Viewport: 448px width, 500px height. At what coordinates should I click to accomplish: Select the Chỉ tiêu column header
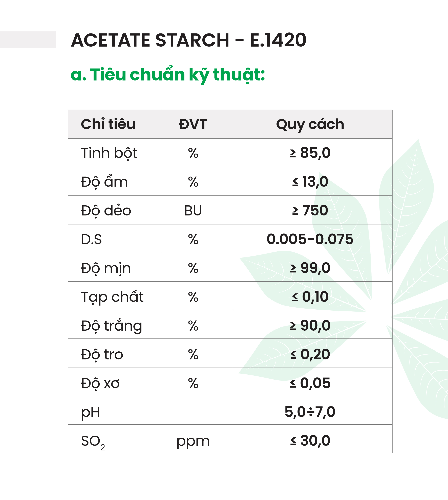tap(108, 124)
